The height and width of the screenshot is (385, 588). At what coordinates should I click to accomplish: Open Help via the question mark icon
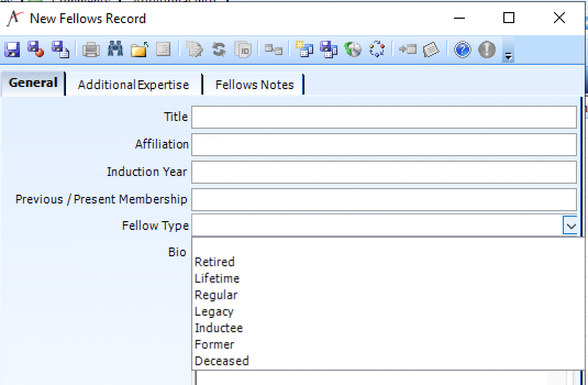[462, 50]
